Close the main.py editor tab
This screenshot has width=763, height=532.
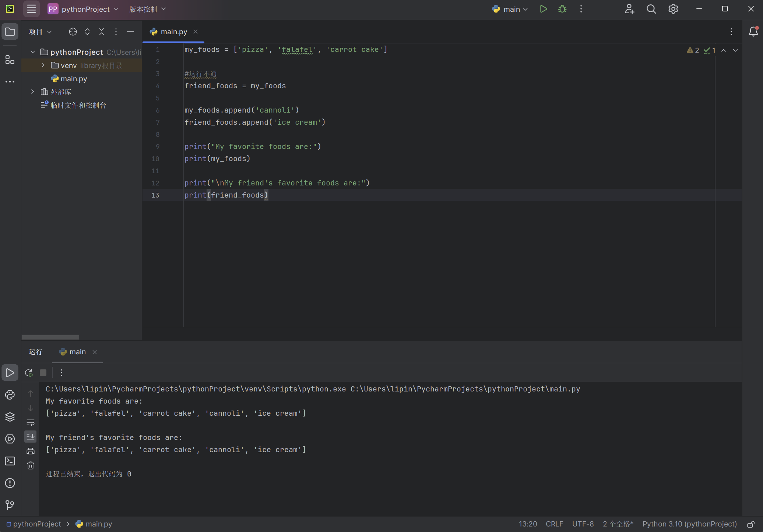196,32
